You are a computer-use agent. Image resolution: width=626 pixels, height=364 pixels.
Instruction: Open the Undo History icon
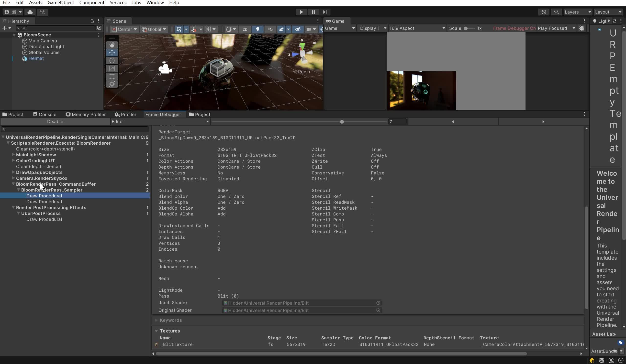pos(544,12)
